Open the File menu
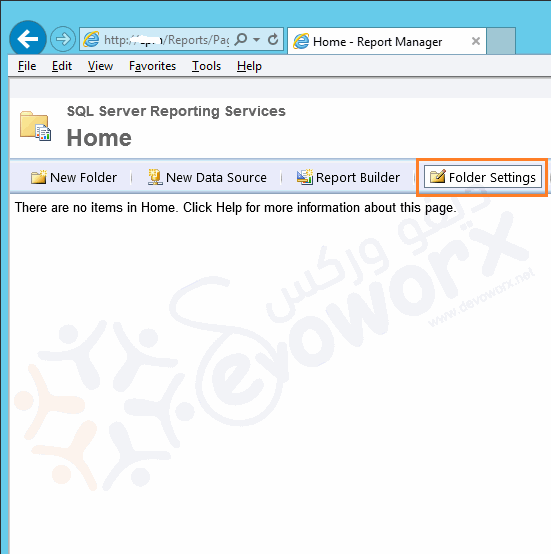This screenshot has height=554, width=551. click(x=27, y=66)
